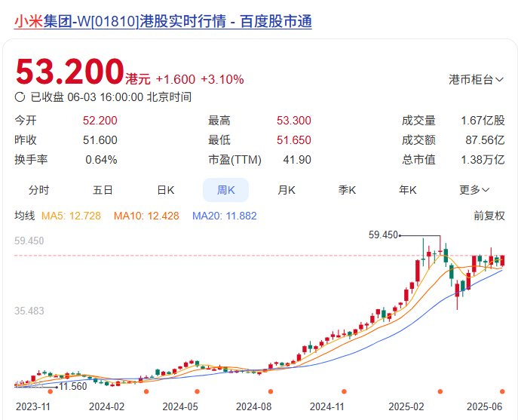Click the 最高 value 53.300
Image resolution: width=518 pixels, height=420 pixels.
(294, 121)
